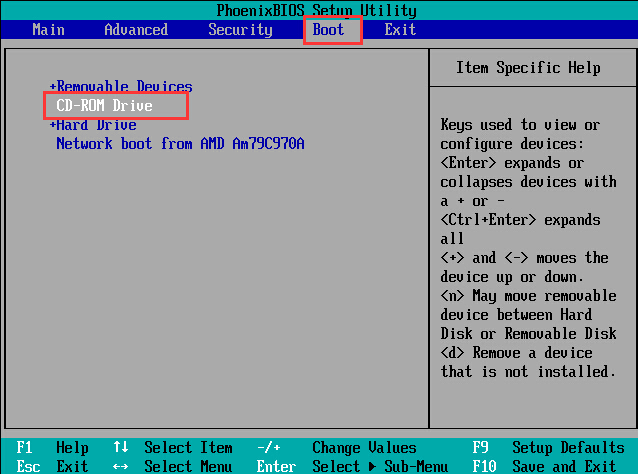638x474 pixels.
Task: Click the PhoenixBIOS Setup Utility title
Action: [x=316, y=11]
